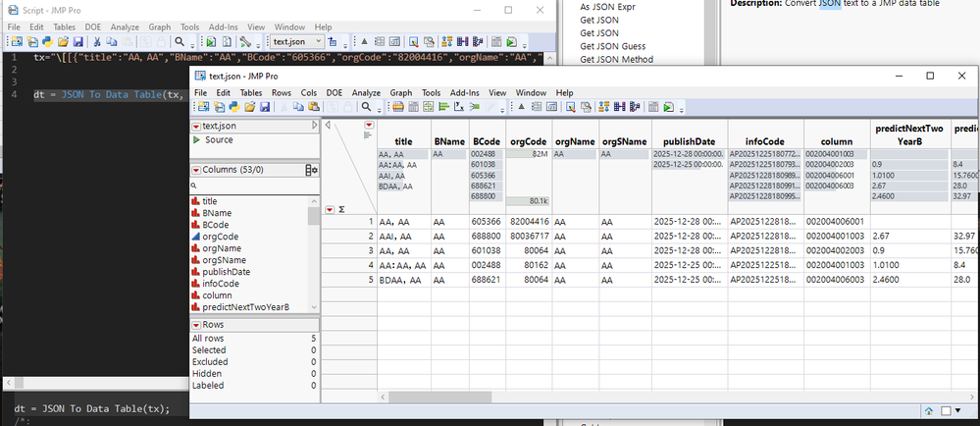Open the text.json red triangle menu
This screenshot has height=426, width=980.
(196, 127)
